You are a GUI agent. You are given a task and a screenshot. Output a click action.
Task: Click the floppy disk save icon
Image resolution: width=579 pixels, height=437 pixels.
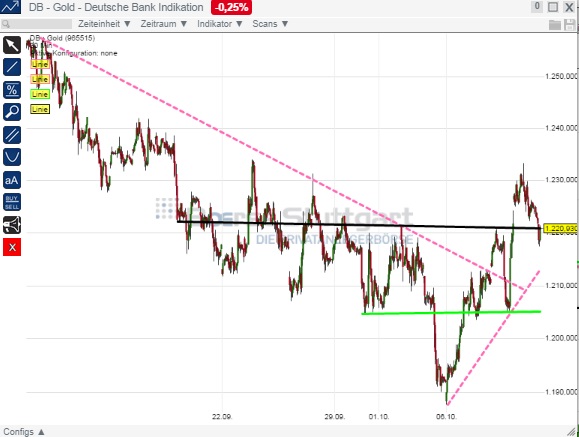click(x=570, y=25)
